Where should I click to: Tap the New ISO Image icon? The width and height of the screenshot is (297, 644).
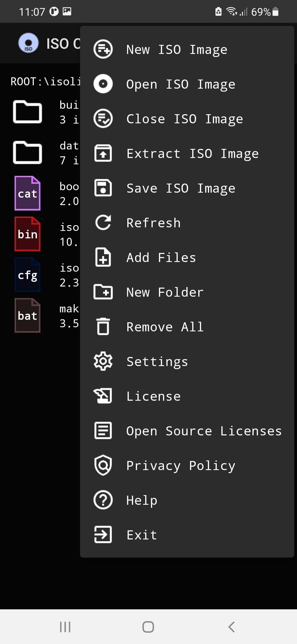103,50
